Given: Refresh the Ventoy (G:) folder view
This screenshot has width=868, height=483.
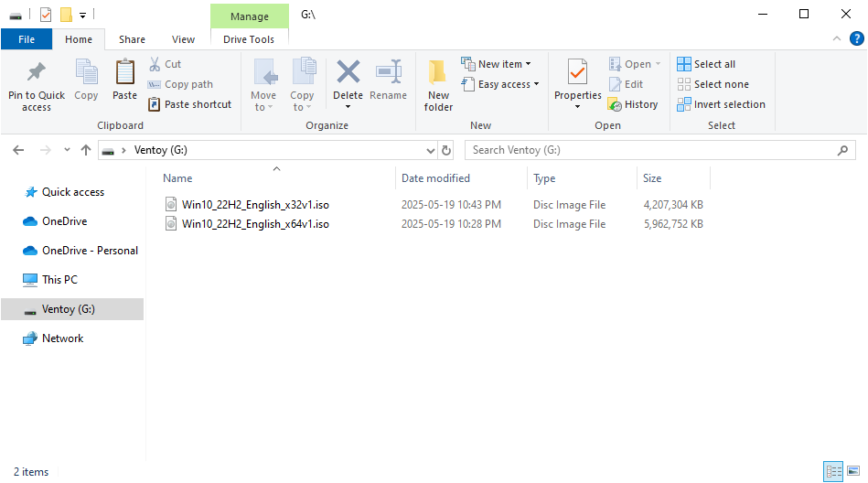Looking at the screenshot, I should tap(446, 150).
